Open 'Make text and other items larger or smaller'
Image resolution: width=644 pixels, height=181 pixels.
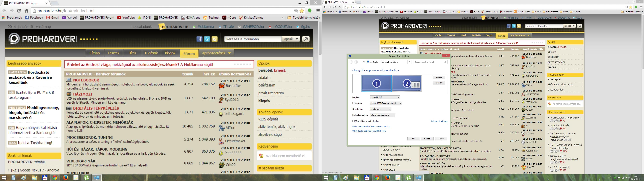[371, 127]
